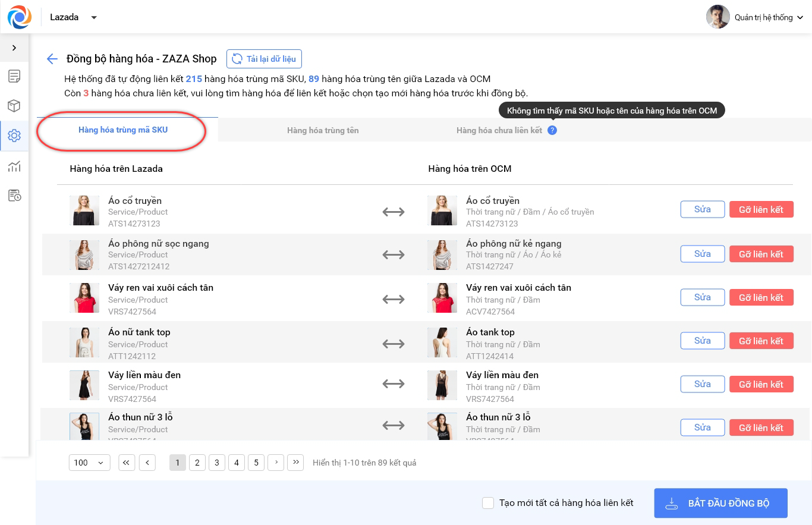Open the history log icon in sidebar
This screenshot has width=812, height=525.
pos(14,196)
